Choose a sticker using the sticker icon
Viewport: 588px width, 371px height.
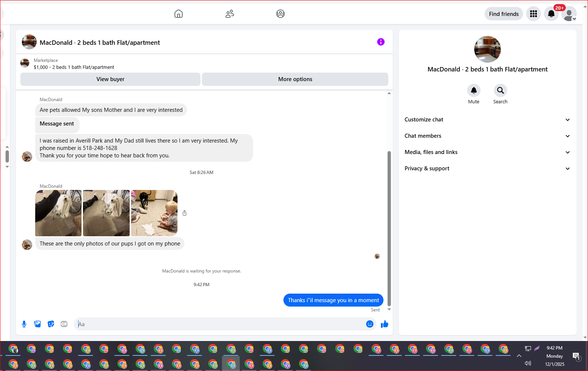pyautogui.click(x=51, y=324)
